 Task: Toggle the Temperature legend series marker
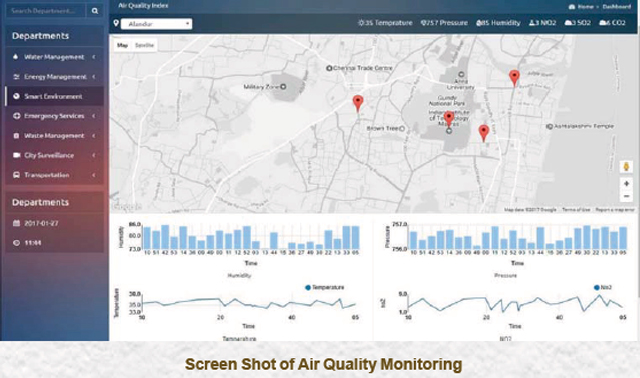(308, 287)
